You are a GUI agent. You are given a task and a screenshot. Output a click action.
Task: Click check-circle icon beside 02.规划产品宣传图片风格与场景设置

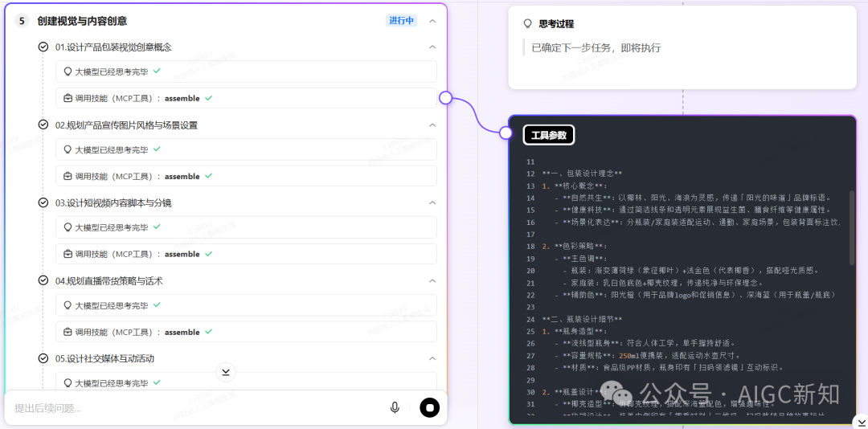(43, 125)
